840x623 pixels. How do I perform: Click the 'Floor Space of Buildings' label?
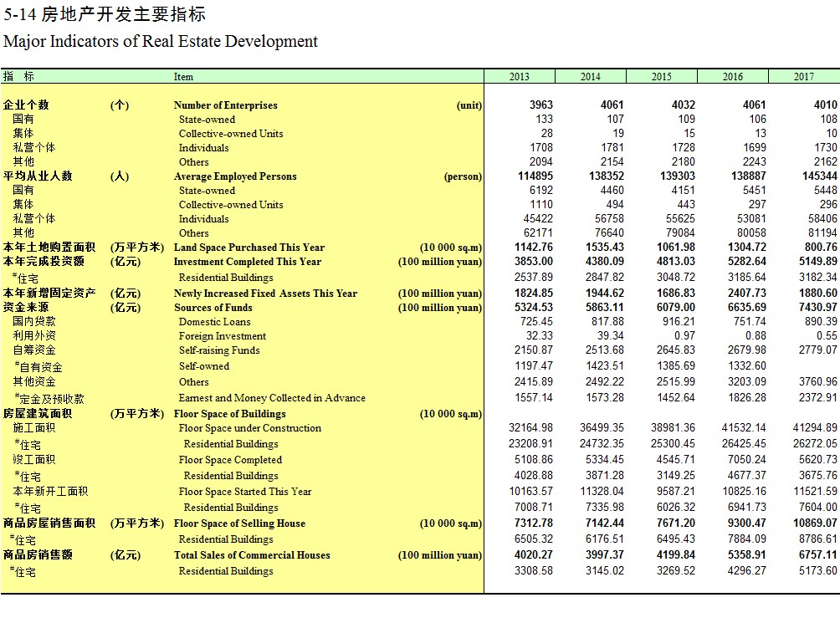(230, 414)
